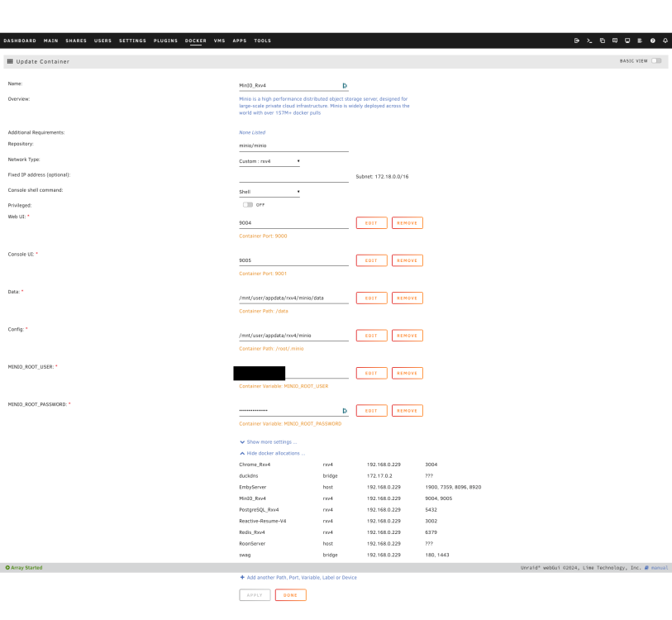
Task: Click the None Listed additional requirements text
Action: click(x=252, y=132)
